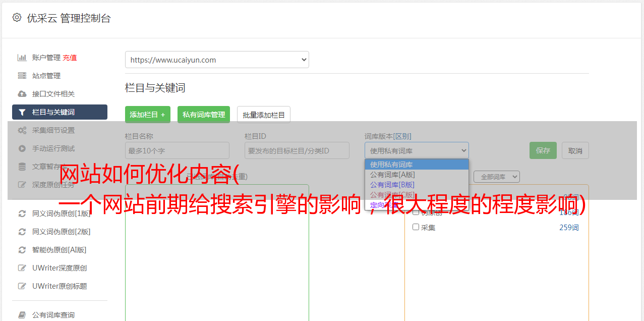The width and height of the screenshot is (644, 321).
Task: Focus the 栏目名称 input field
Action: tap(177, 150)
